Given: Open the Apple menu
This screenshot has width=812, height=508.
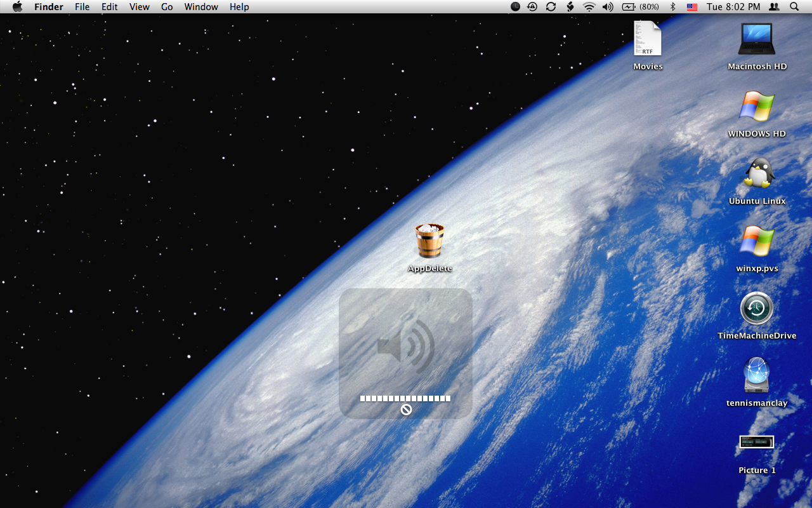Looking at the screenshot, I should tap(17, 7).
